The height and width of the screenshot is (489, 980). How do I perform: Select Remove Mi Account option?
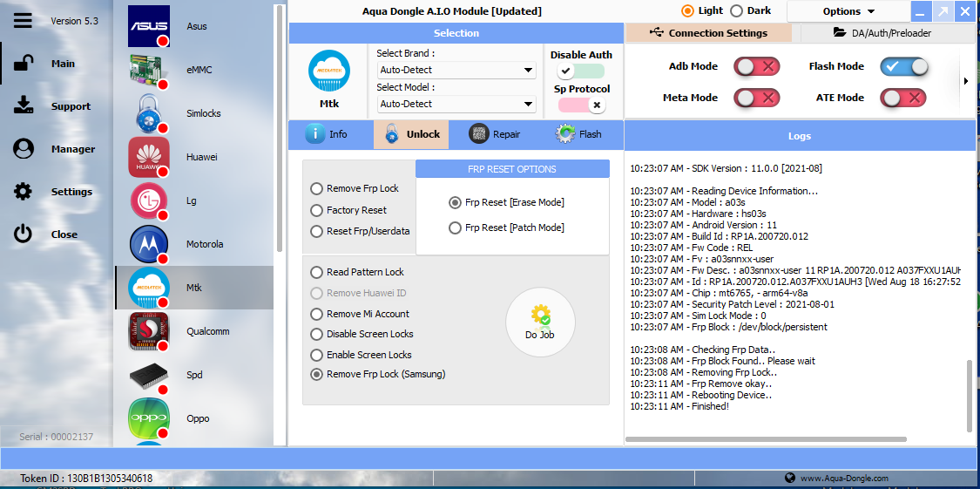click(360, 314)
